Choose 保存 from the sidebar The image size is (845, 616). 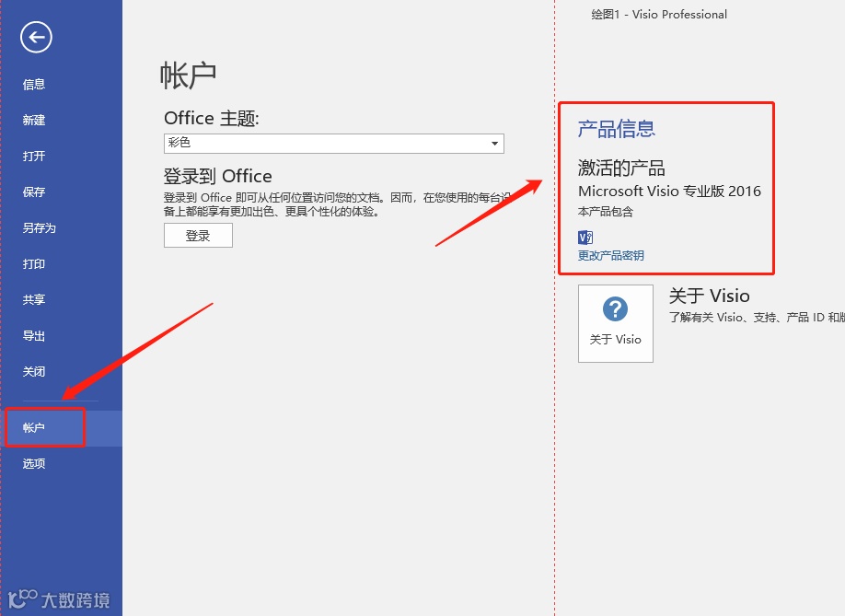pyautogui.click(x=34, y=192)
